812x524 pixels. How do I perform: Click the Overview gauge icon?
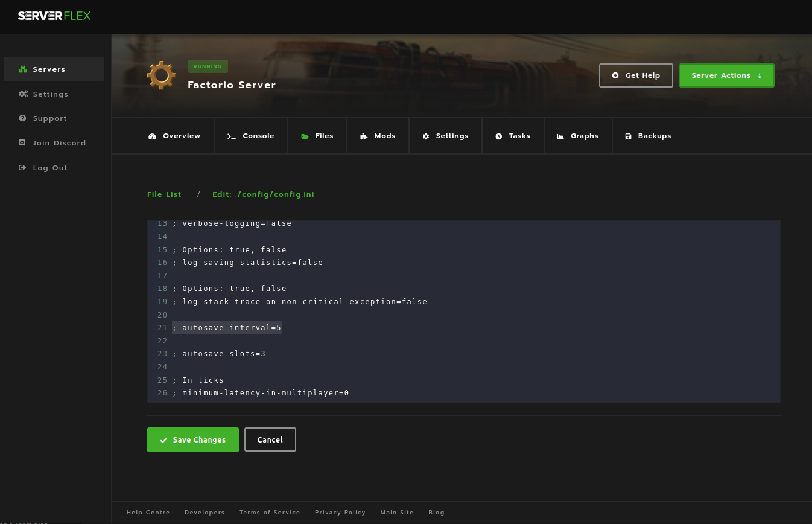tap(152, 136)
